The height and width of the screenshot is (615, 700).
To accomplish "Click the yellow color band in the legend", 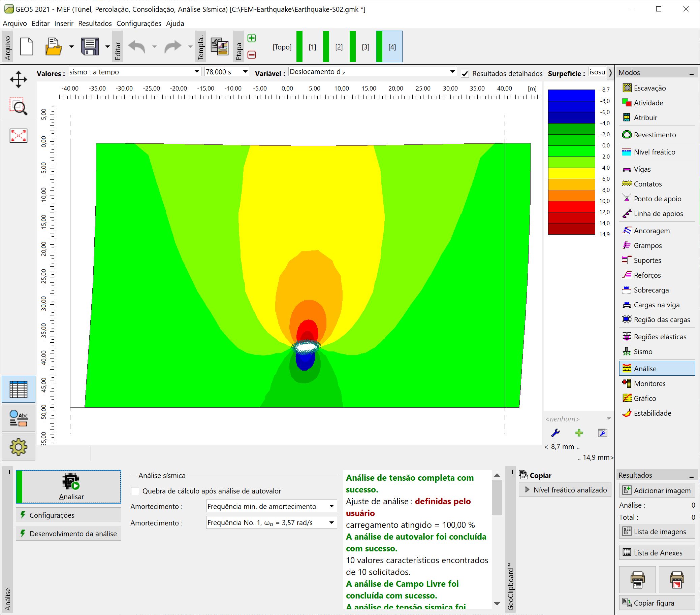I will coord(571,173).
